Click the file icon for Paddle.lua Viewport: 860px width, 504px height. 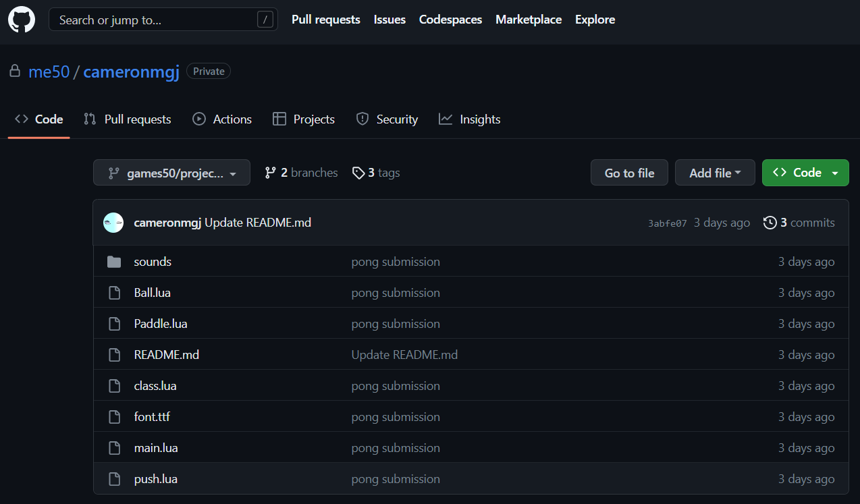tap(114, 324)
